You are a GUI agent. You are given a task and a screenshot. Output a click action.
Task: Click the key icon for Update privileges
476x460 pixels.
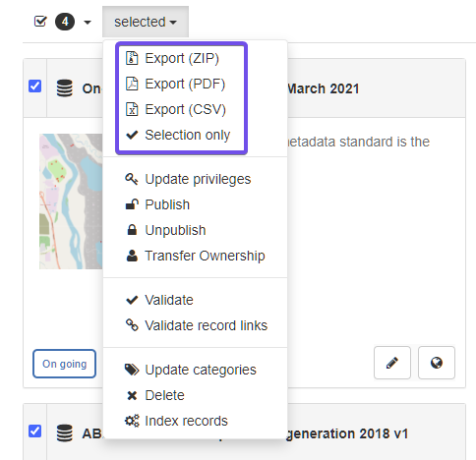(x=132, y=179)
